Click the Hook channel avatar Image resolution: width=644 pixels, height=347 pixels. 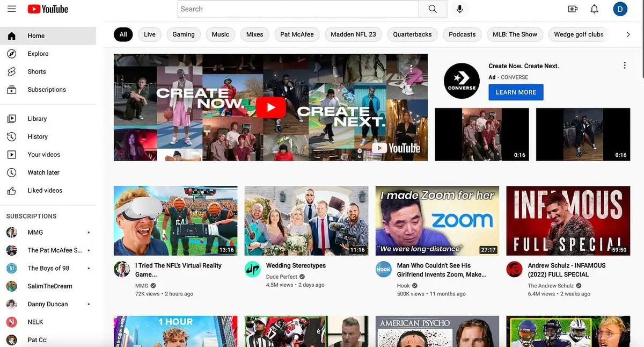pyautogui.click(x=384, y=269)
